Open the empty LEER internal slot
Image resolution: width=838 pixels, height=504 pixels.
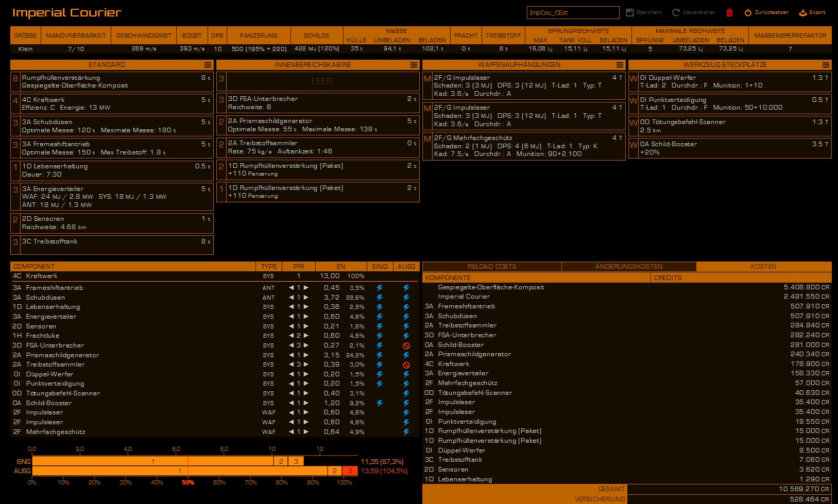[x=318, y=81]
